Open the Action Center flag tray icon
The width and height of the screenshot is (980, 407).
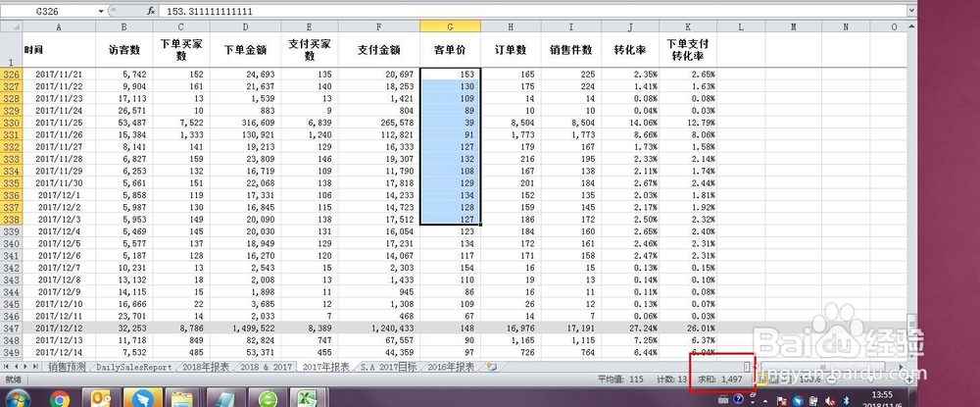(x=782, y=400)
